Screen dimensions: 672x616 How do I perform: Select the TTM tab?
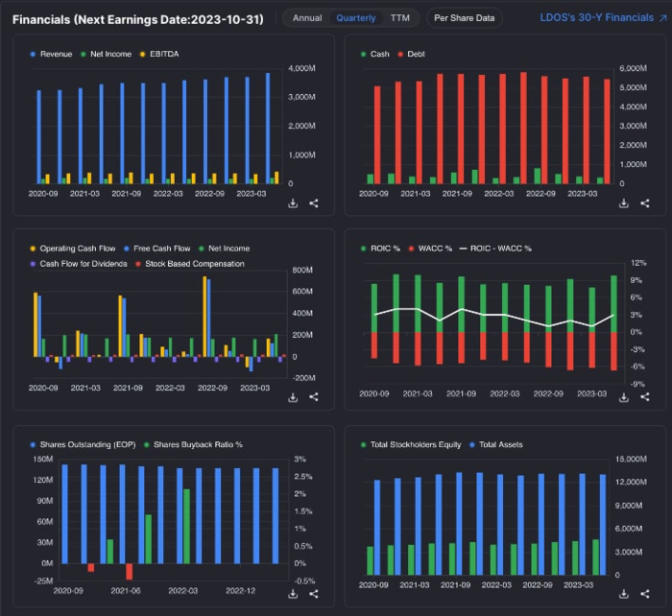point(399,18)
